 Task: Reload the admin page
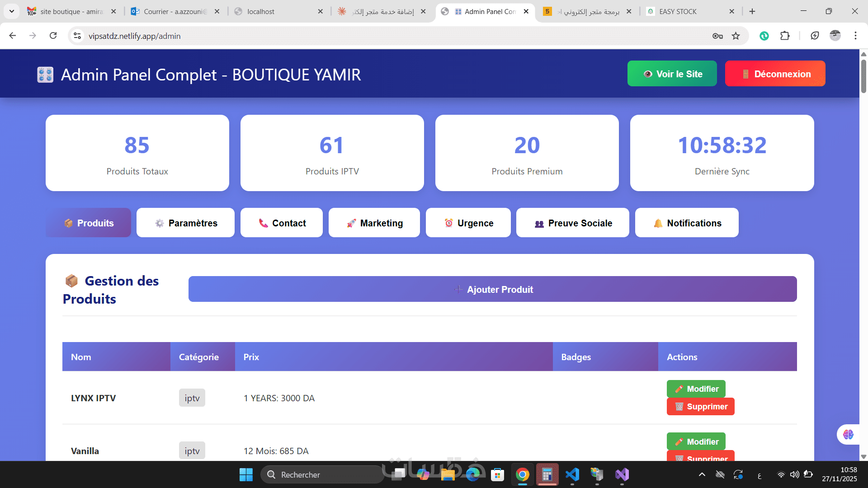[53, 36]
